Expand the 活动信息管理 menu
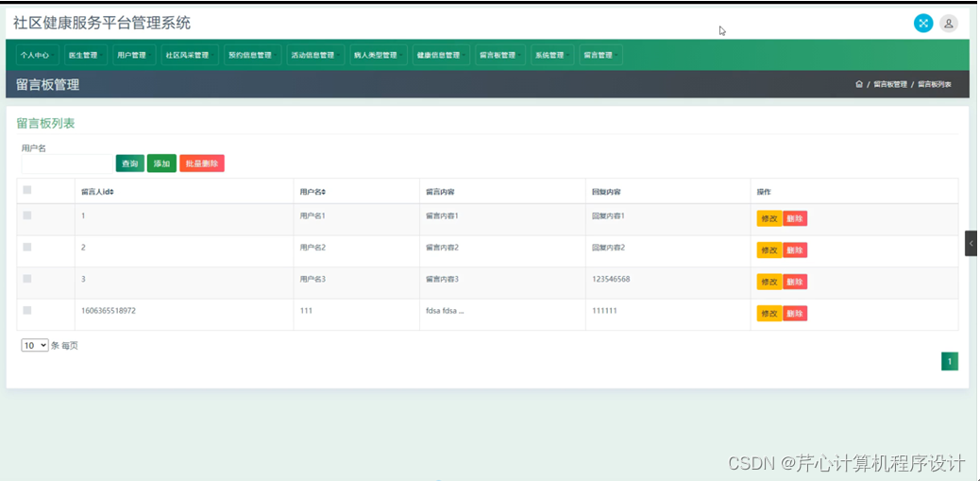 315,55
